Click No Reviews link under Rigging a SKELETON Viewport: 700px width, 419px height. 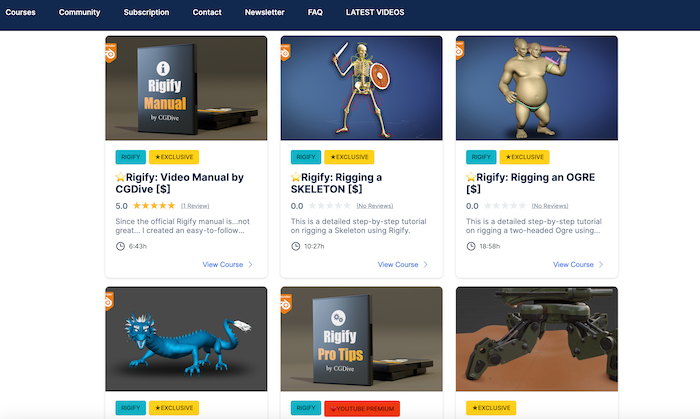click(375, 206)
